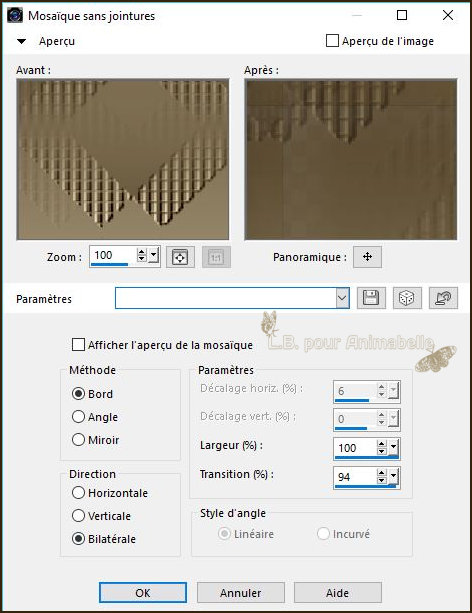Click the Panoramique pan arrows icon

367,257
